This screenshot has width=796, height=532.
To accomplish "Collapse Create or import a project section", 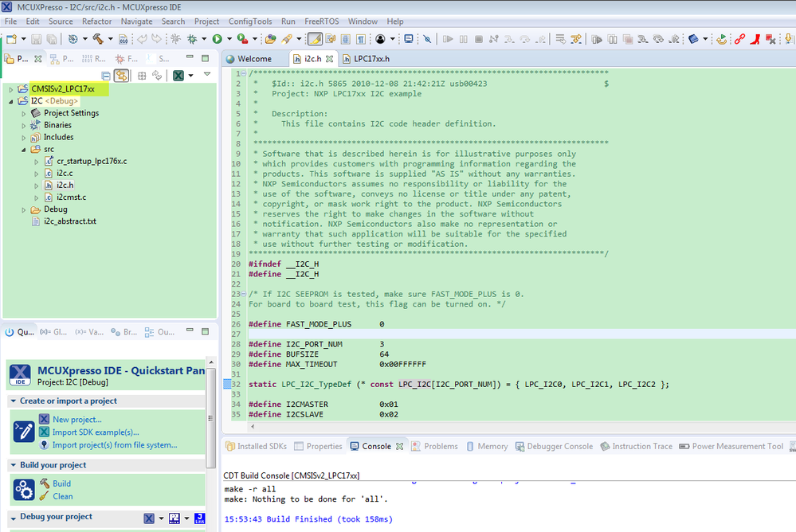I will click(x=13, y=401).
